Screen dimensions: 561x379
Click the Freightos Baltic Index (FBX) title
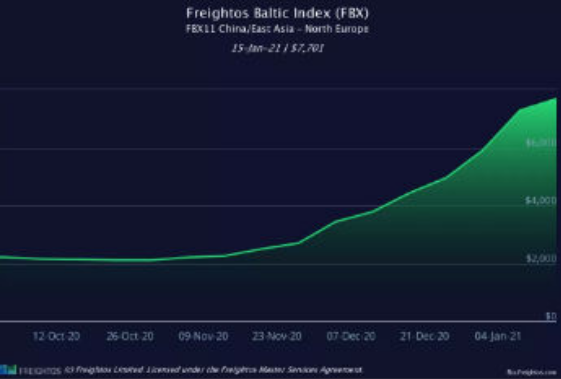[x=277, y=14]
